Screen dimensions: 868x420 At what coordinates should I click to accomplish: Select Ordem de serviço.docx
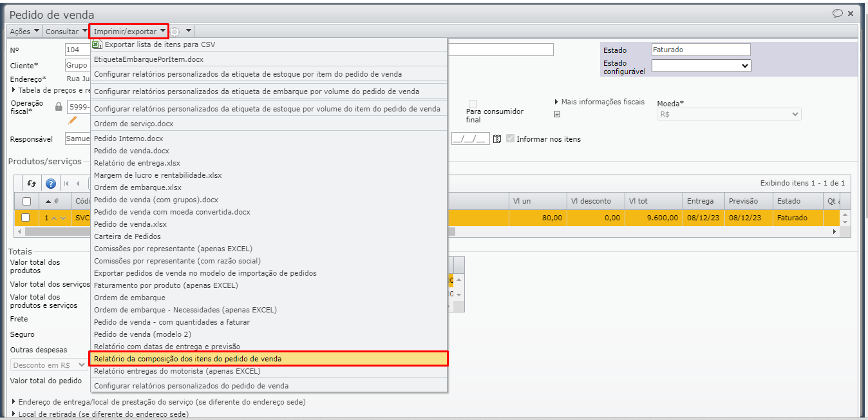[x=269, y=124]
